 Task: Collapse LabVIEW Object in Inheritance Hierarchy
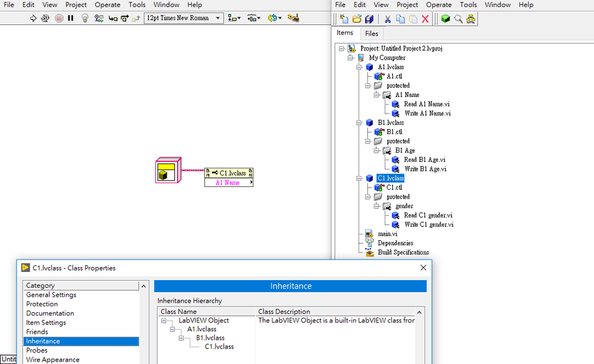click(164, 321)
